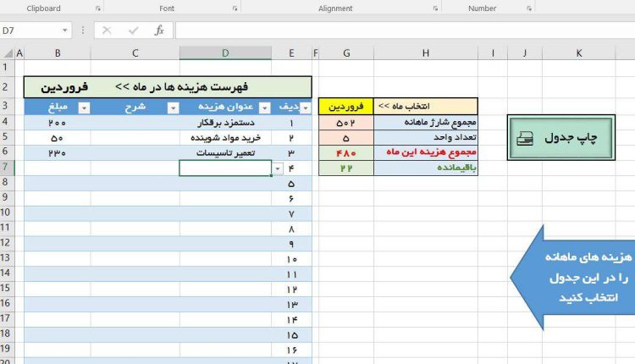Click row number ۱۰ cell in ردیف column
This screenshot has width=635, height=364.
click(291, 259)
